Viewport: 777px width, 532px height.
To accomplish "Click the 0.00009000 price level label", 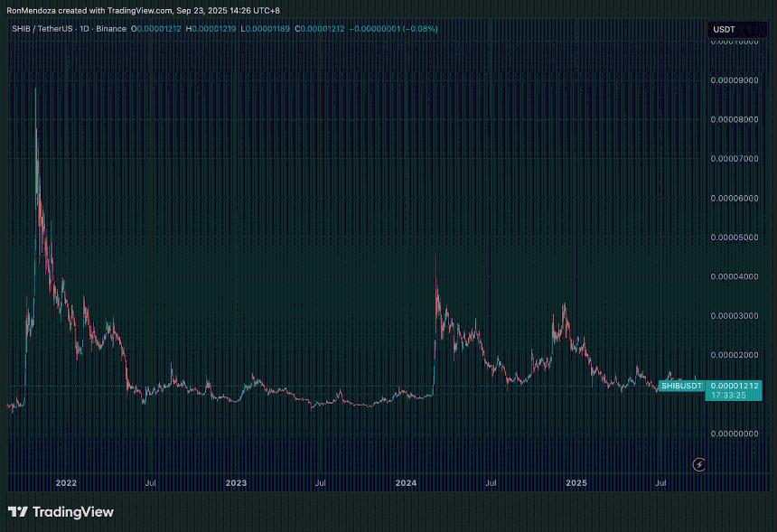I will tap(733, 80).
